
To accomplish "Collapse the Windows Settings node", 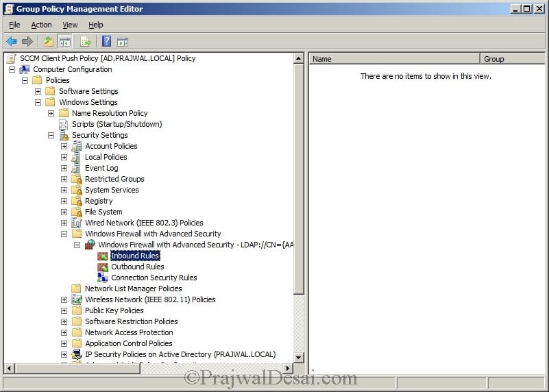I will coord(38,102).
